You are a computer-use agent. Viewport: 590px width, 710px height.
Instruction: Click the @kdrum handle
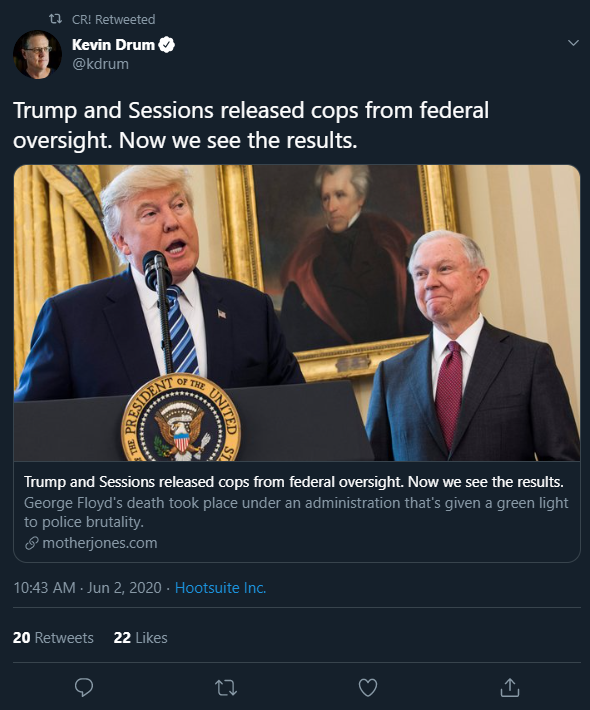click(x=100, y=64)
